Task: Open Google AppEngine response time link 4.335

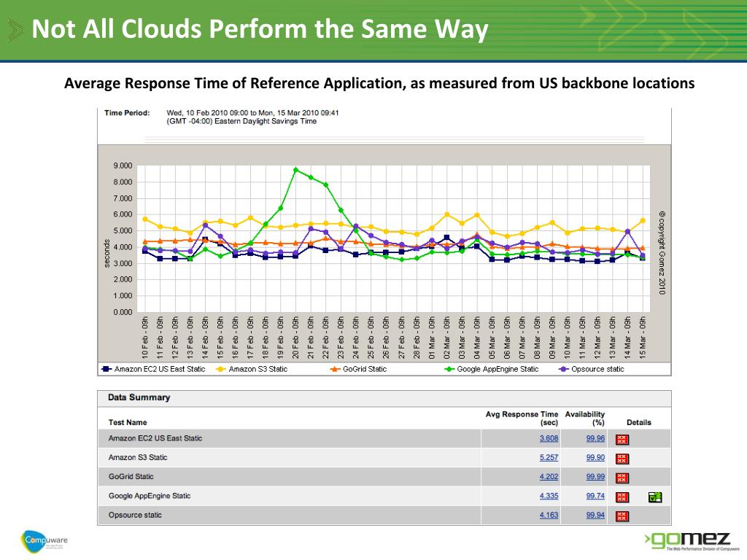Action: tap(549, 496)
